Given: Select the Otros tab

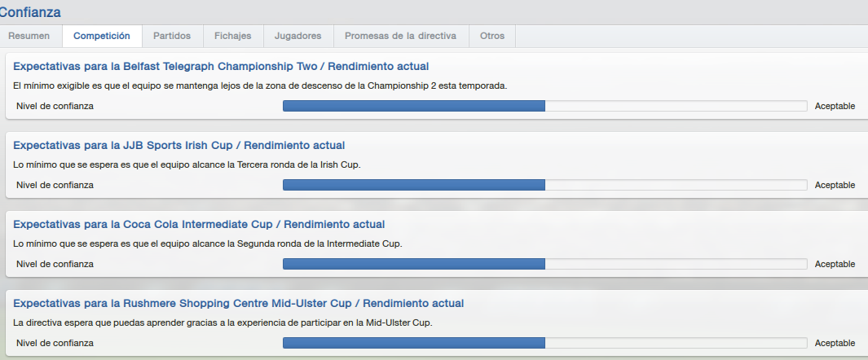Looking at the screenshot, I should 492,36.
